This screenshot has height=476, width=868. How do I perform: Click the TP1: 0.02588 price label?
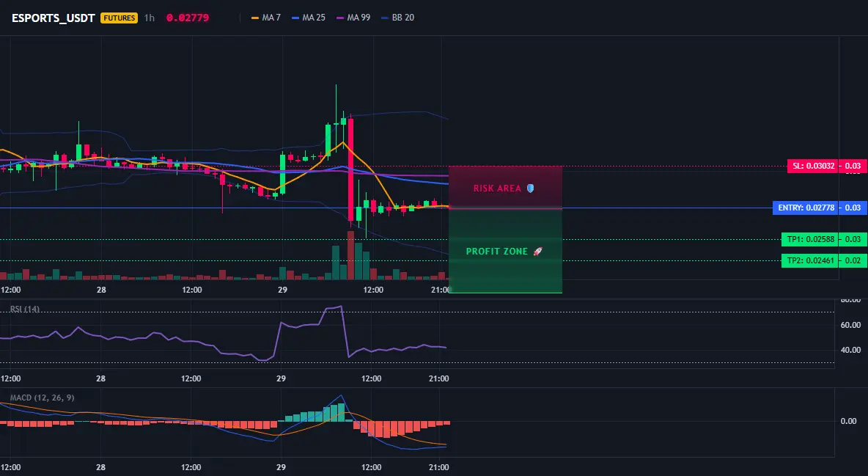(x=810, y=239)
